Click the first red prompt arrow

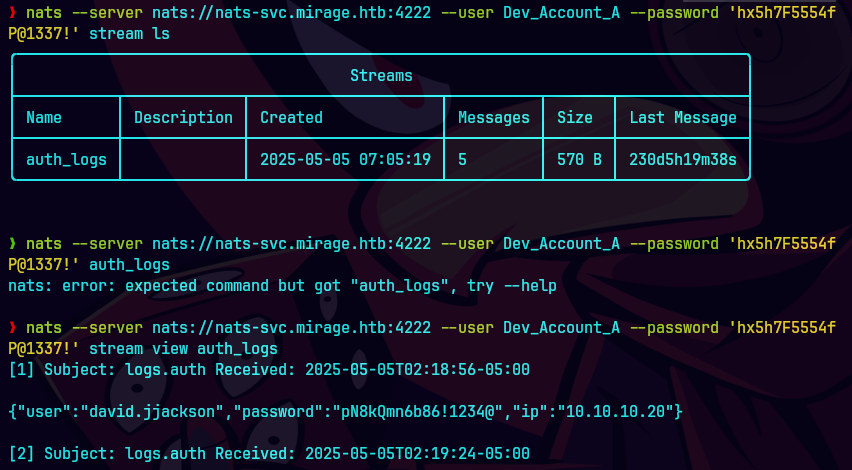12,13
